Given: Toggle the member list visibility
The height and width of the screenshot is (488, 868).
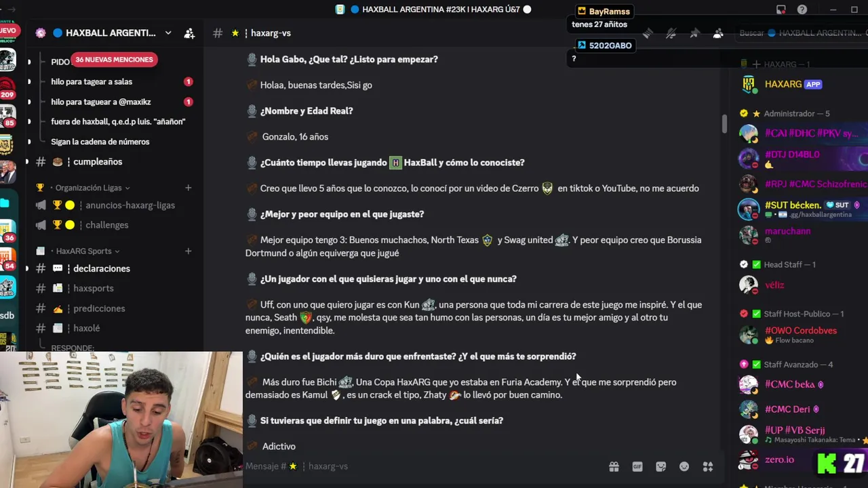Looking at the screenshot, I should [718, 33].
